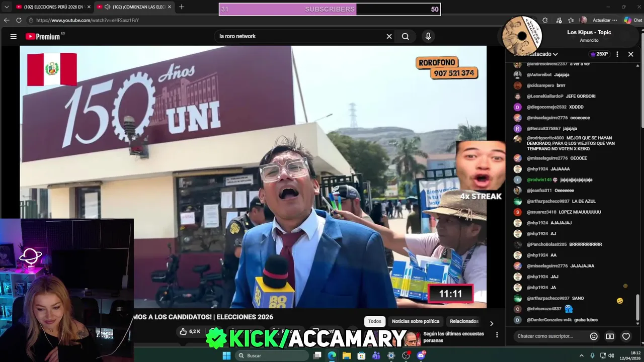This screenshot has width=644, height=362.
Task: Click the ELECCIONES 2026 video title
Action: (x=204, y=317)
